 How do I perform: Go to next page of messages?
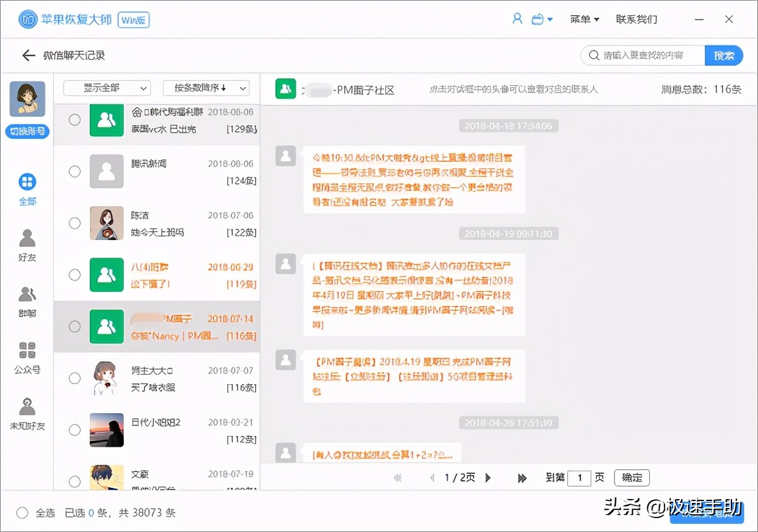click(488, 478)
